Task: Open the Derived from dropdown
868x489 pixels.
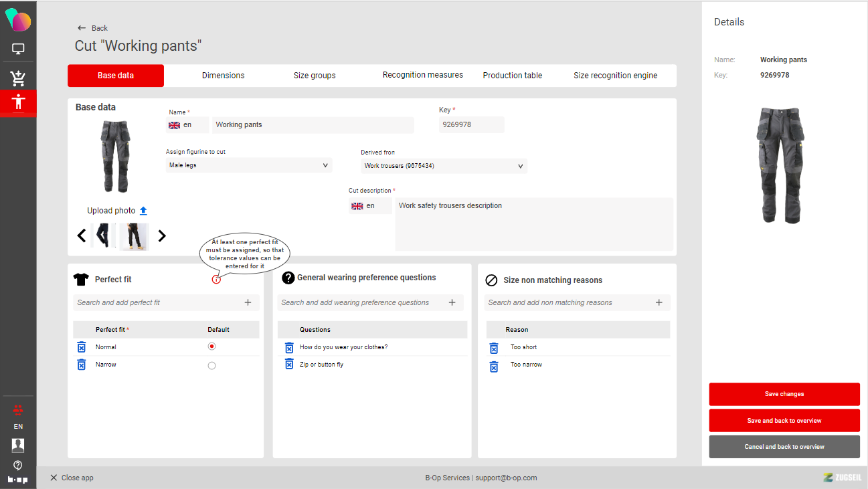Action: 444,166
